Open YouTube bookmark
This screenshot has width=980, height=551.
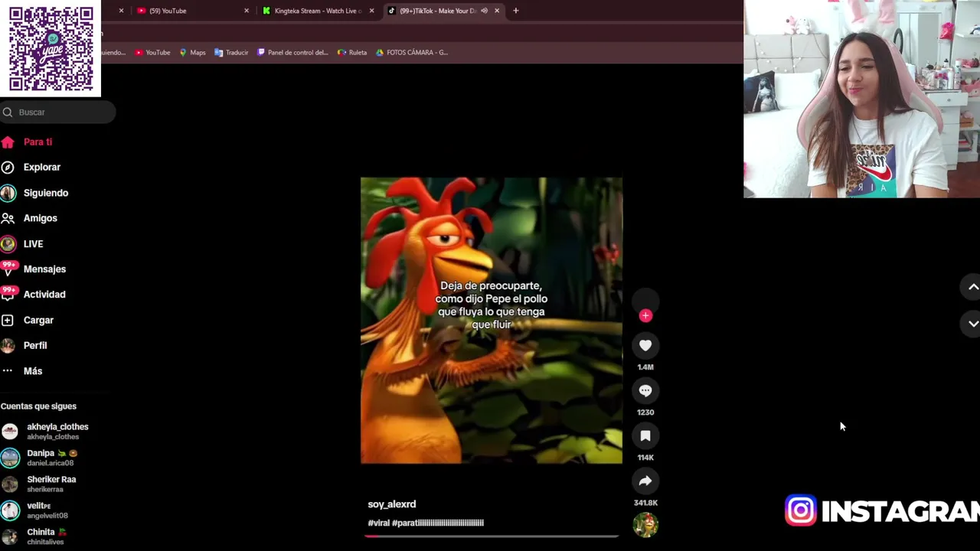click(152, 52)
